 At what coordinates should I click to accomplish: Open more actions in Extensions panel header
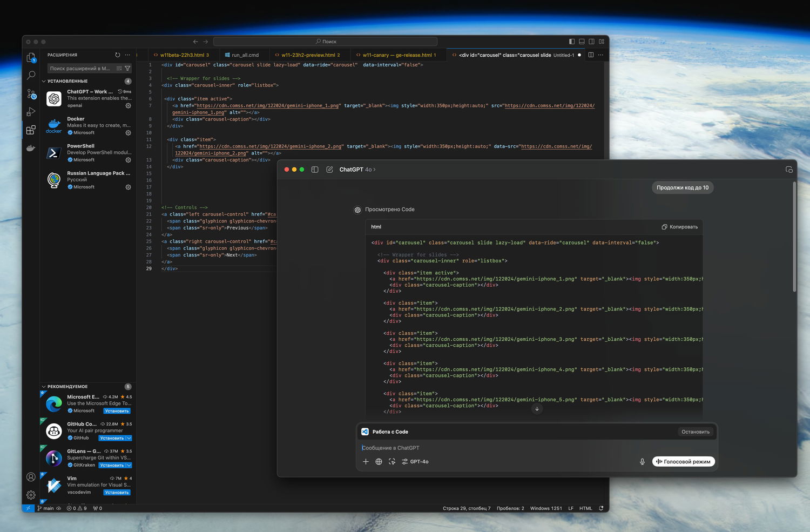(127, 55)
